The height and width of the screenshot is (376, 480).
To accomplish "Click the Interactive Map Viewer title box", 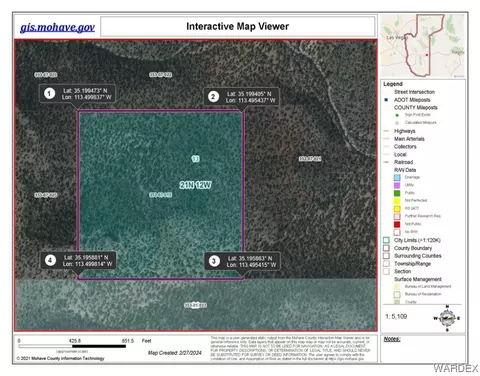I will click(x=238, y=26).
